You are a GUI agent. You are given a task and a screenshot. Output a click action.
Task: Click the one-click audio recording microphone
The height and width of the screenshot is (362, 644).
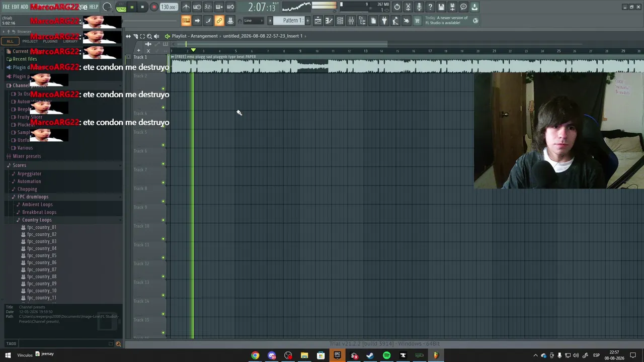pos(419,7)
